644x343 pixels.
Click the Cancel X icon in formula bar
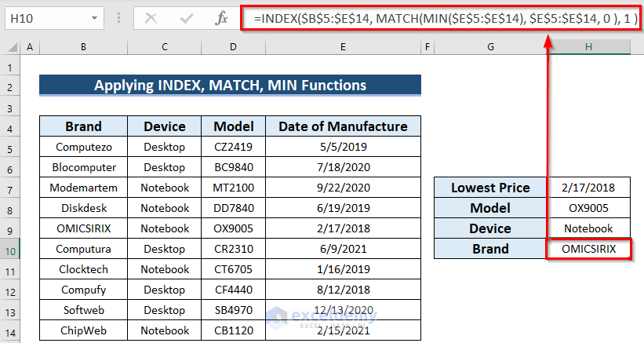click(x=151, y=17)
